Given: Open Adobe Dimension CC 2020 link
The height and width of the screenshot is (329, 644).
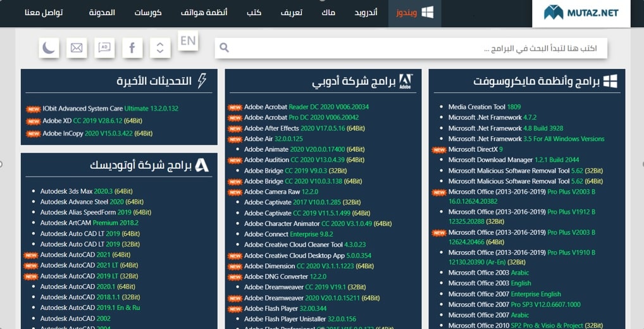Looking at the screenshot, I should click(309, 266).
